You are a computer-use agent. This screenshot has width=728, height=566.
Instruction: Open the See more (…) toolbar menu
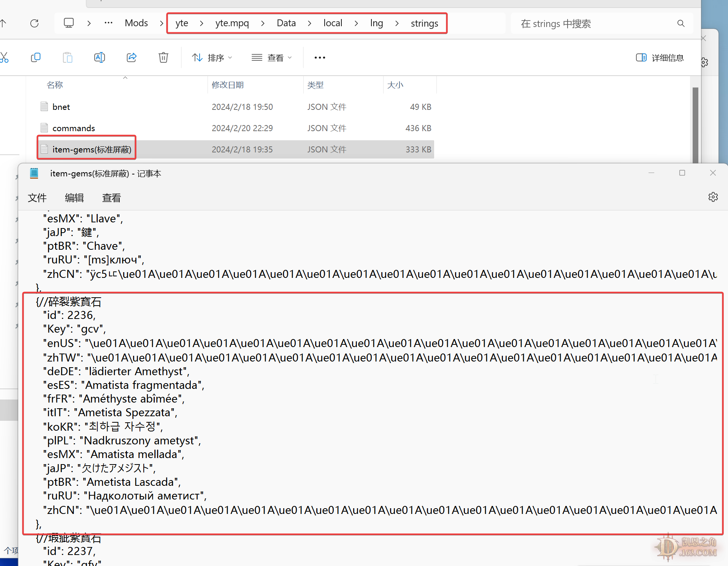pyautogui.click(x=320, y=57)
